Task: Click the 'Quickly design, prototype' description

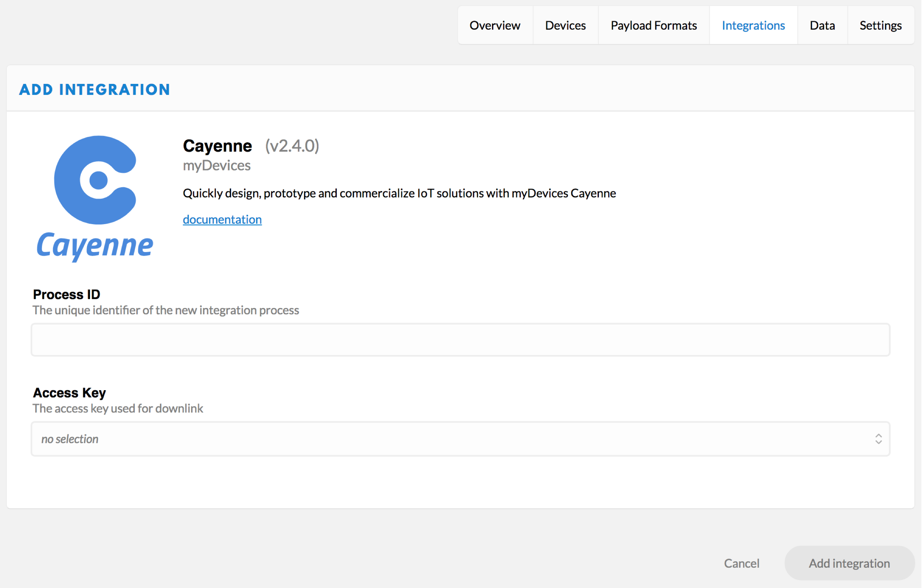Action: pyautogui.click(x=399, y=193)
